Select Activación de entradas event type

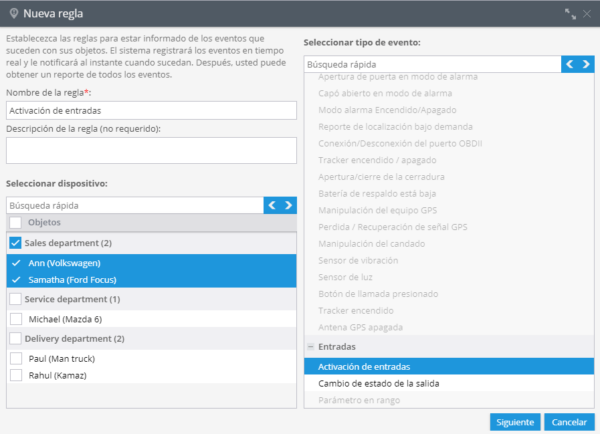pos(364,366)
